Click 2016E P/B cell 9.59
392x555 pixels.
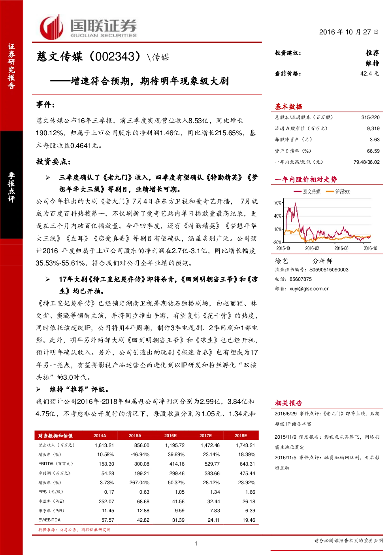180,511
